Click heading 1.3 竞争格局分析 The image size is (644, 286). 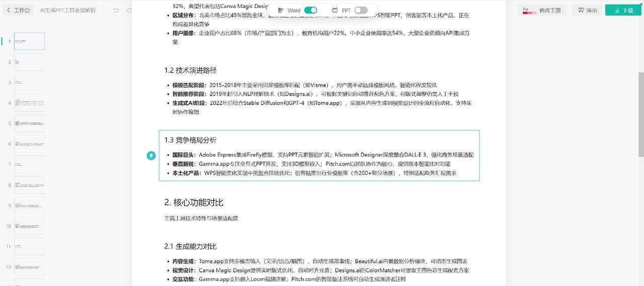click(190, 140)
